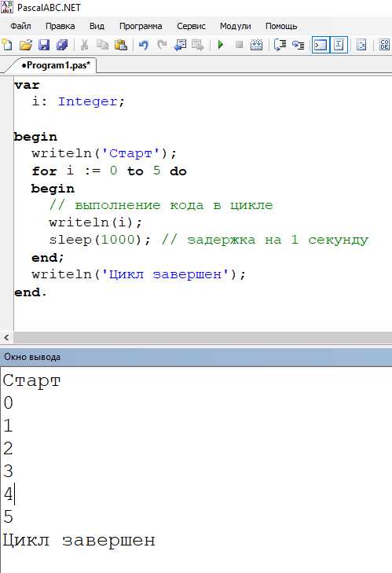Screen dimensions: 392x573
Task: Open the Файл menu
Action: tap(20, 26)
